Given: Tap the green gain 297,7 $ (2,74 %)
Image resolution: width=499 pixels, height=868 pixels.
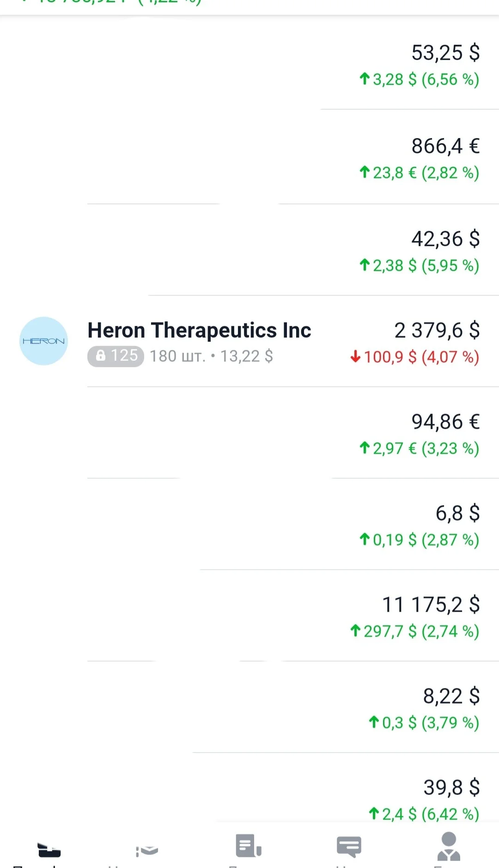Looking at the screenshot, I should (414, 631).
